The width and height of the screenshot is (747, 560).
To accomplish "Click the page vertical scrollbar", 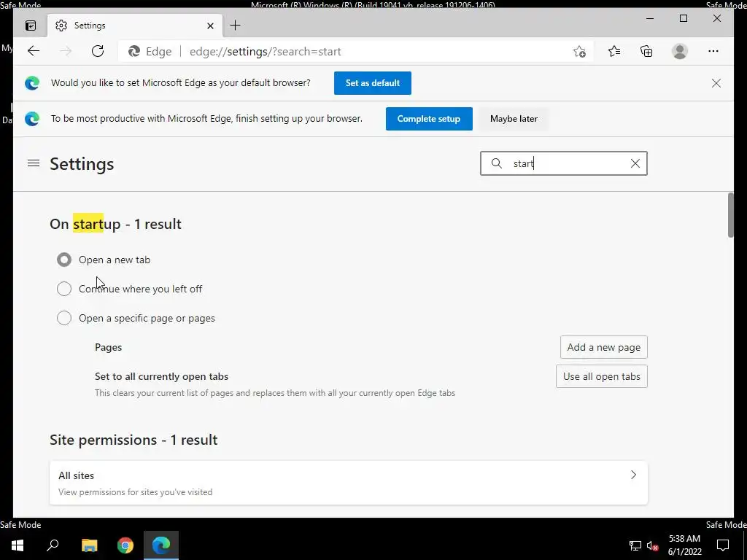I will click(x=730, y=215).
